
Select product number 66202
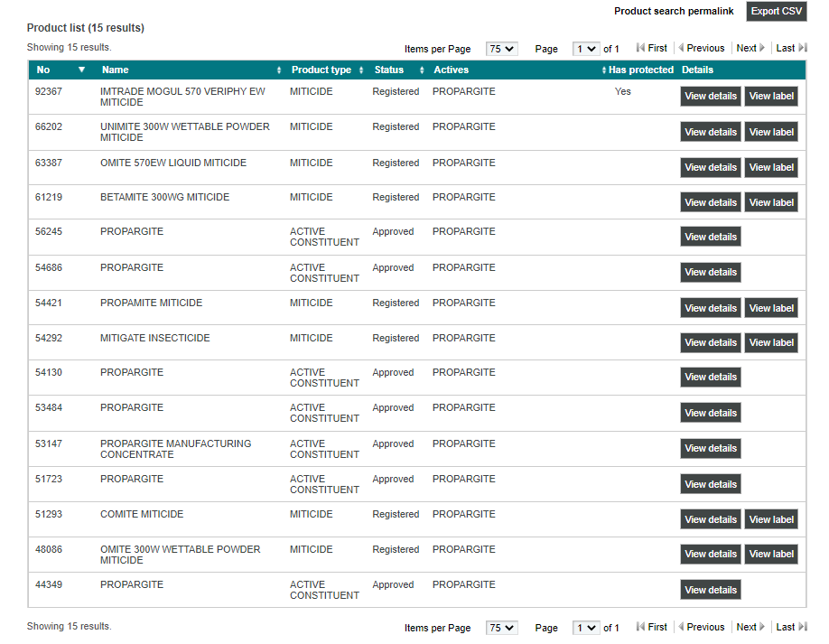click(x=49, y=126)
